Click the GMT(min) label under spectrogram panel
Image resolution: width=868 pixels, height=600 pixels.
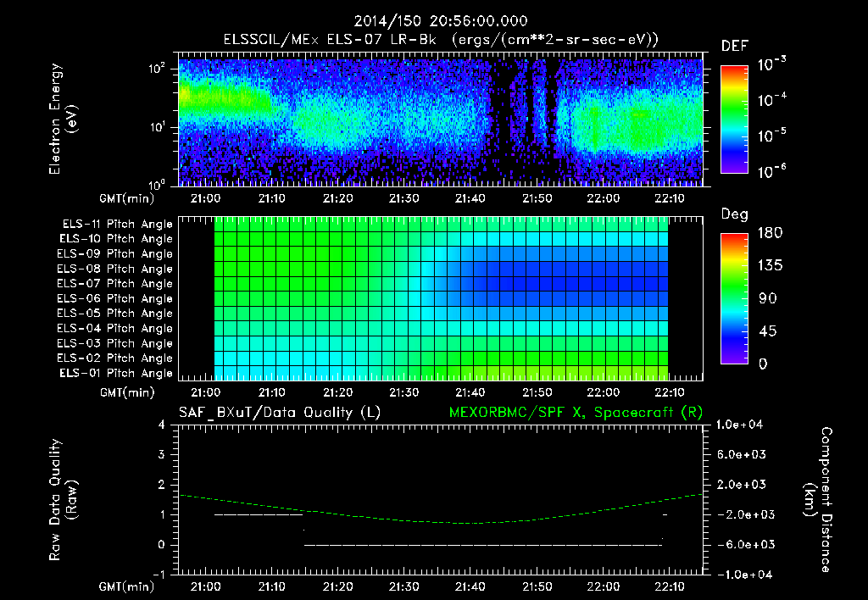pos(127,198)
